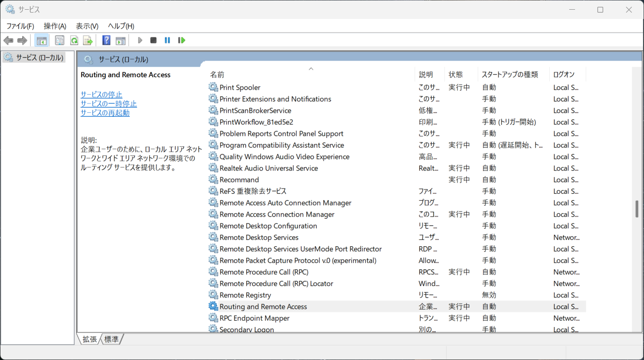Viewport: 644px width, 360px height.
Task: Click gear icon beside PrintWorkflow_81ed5e2
Action: point(213,122)
